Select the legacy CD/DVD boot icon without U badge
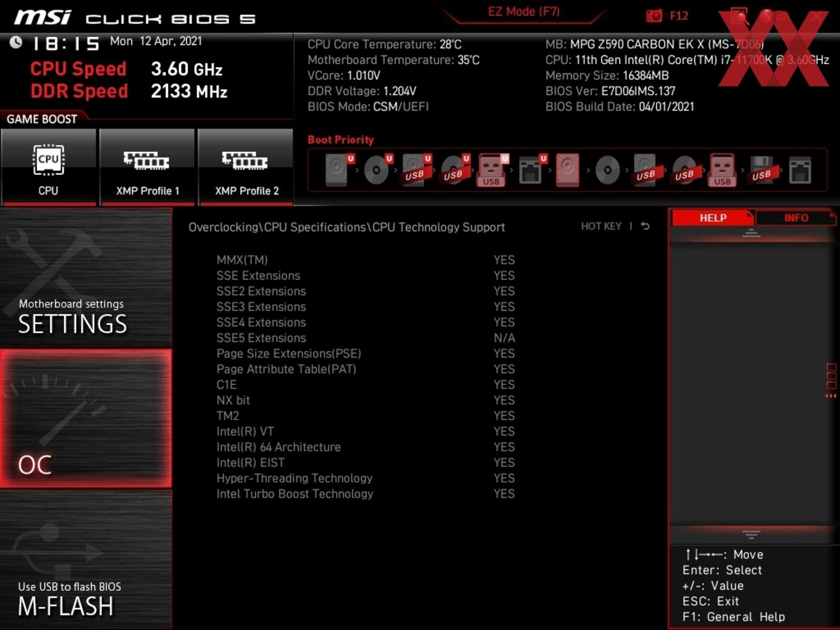 pyautogui.click(x=607, y=170)
